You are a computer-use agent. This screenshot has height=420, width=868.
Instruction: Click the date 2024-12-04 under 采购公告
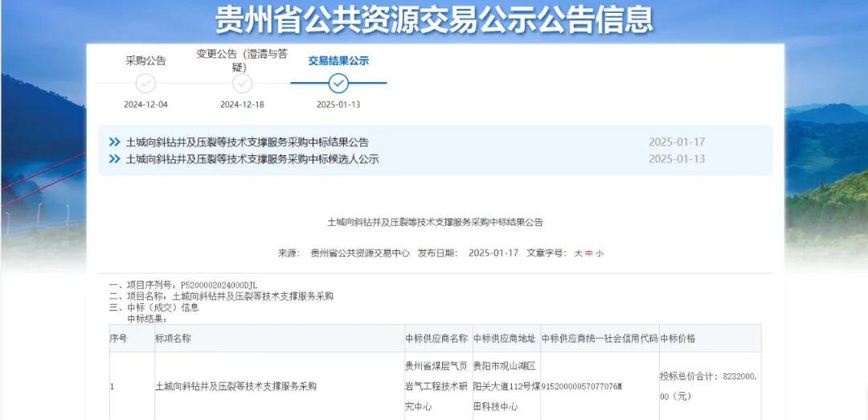145,105
